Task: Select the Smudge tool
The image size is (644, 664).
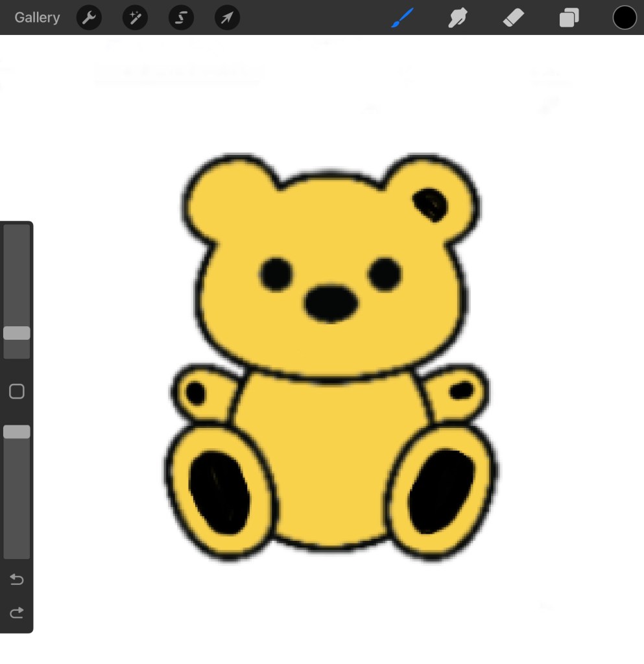Action: pos(458,18)
